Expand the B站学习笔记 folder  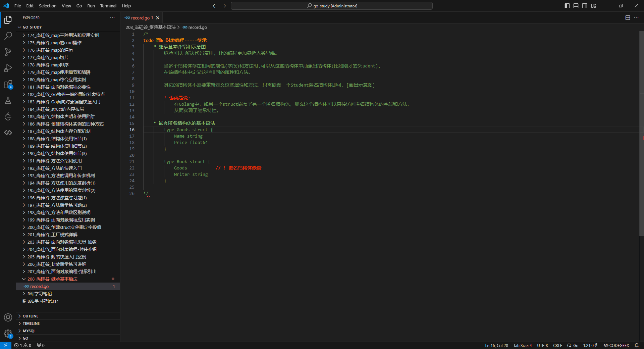tap(68, 294)
